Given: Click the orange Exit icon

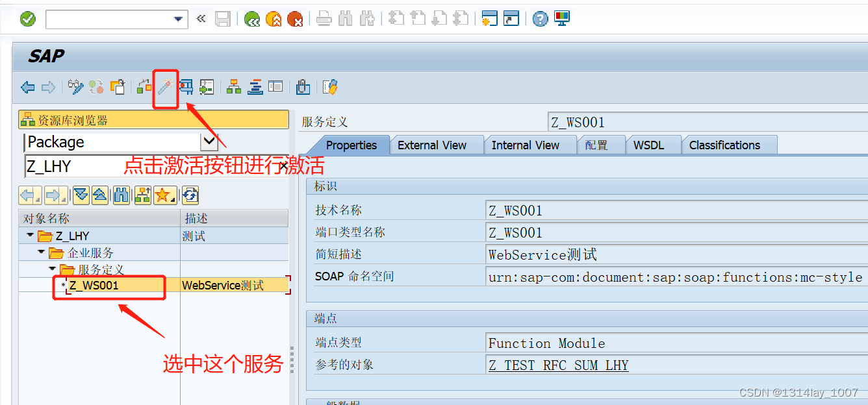Looking at the screenshot, I should coord(274,19).
